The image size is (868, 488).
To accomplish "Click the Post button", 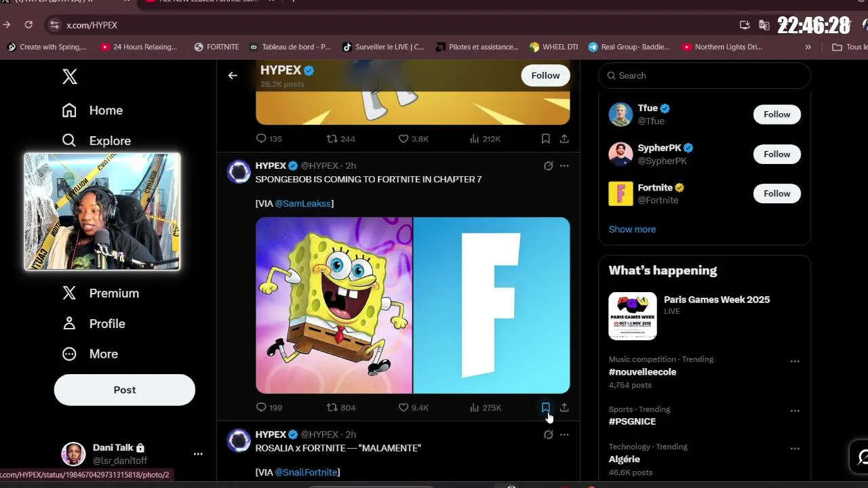I will point(125,390).
